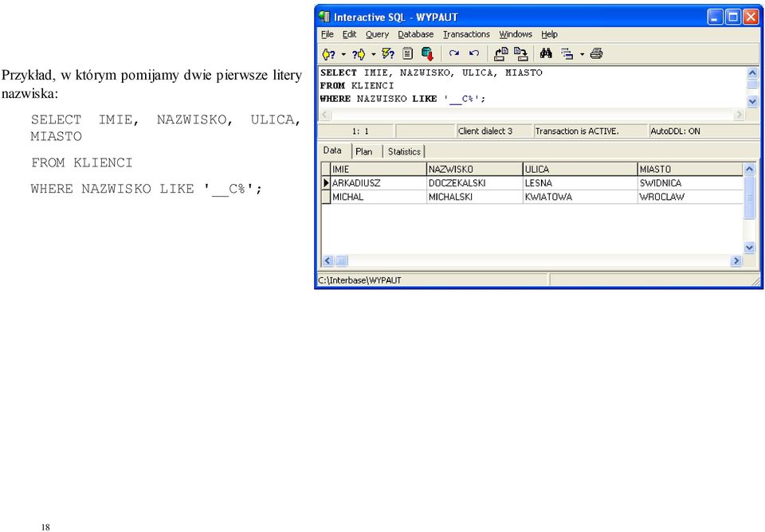Click the rollback curved-arrow icon
The width and height of the screenshot is (765, 532).
point(473,53)
